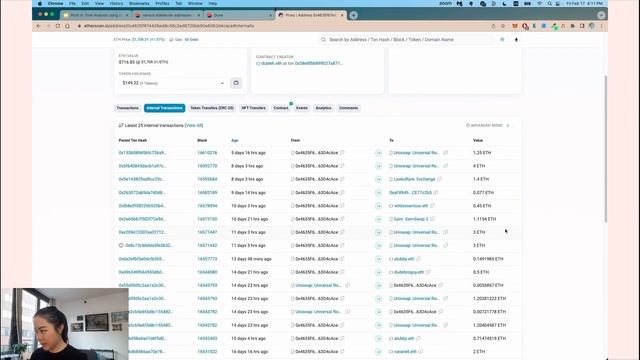Image resolution: width=640 pixels, height=360 pixels.
Task: Open the NFT Transfers tab
Action: pyautogui.click(x=253, y=108)
